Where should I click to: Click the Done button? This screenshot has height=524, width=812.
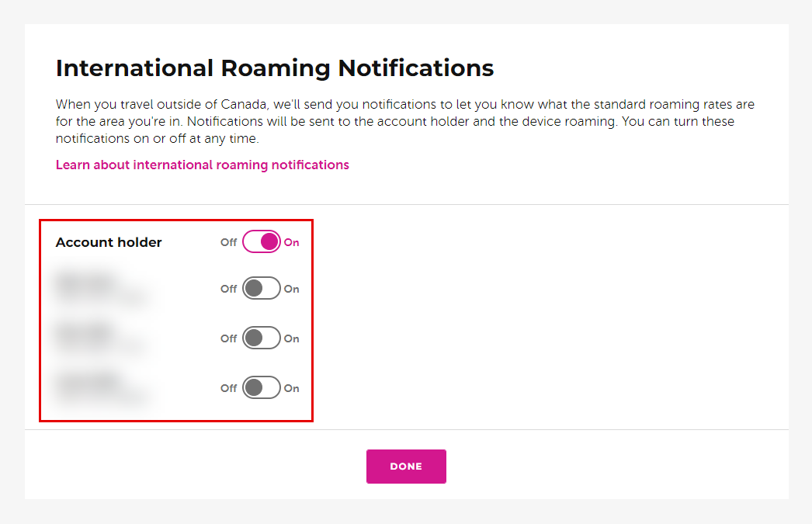click(406, 466)
